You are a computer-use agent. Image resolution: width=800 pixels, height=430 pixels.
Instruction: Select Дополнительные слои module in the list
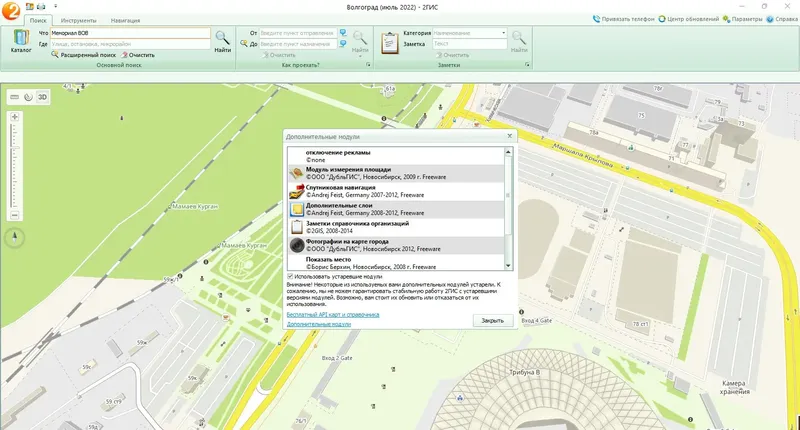[x=395, y=209]
